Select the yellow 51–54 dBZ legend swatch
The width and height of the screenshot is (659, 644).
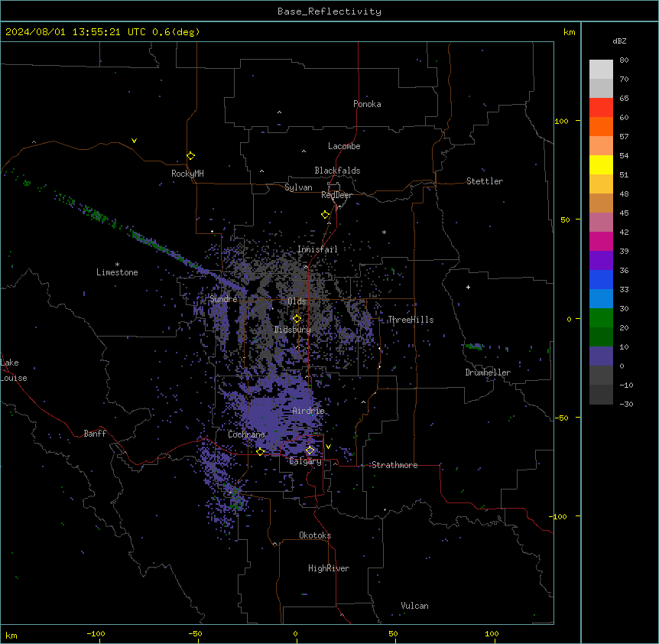click(x=601, y=164)
